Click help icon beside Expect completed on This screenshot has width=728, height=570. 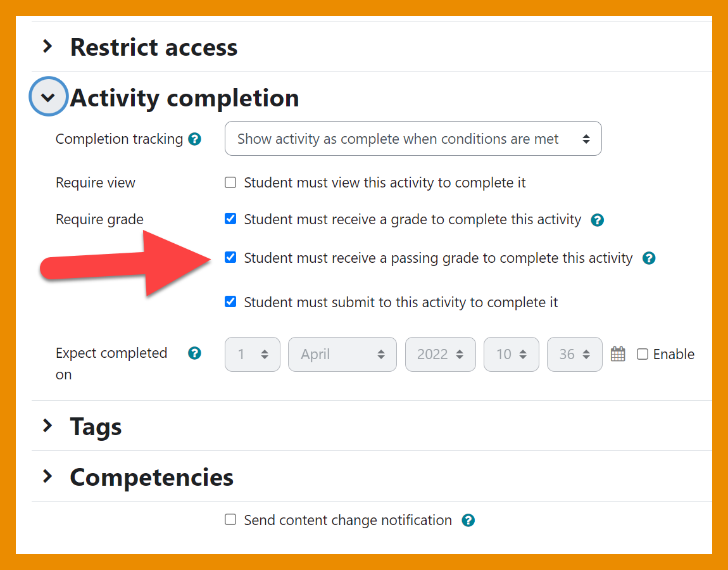tap(195, 353)
